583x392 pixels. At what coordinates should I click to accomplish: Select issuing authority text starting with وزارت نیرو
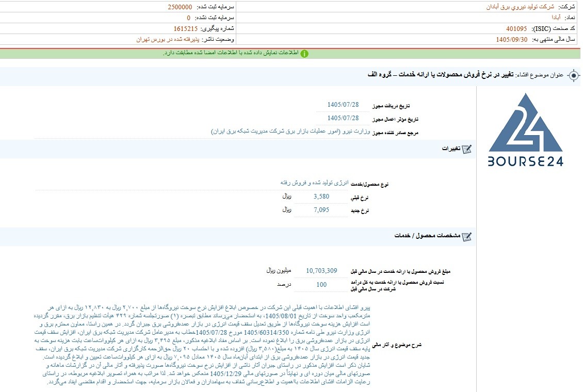291,131
